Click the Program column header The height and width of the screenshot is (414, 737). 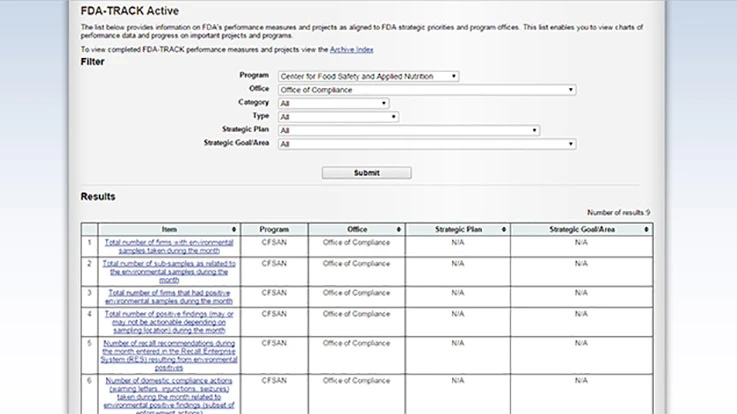273,230
